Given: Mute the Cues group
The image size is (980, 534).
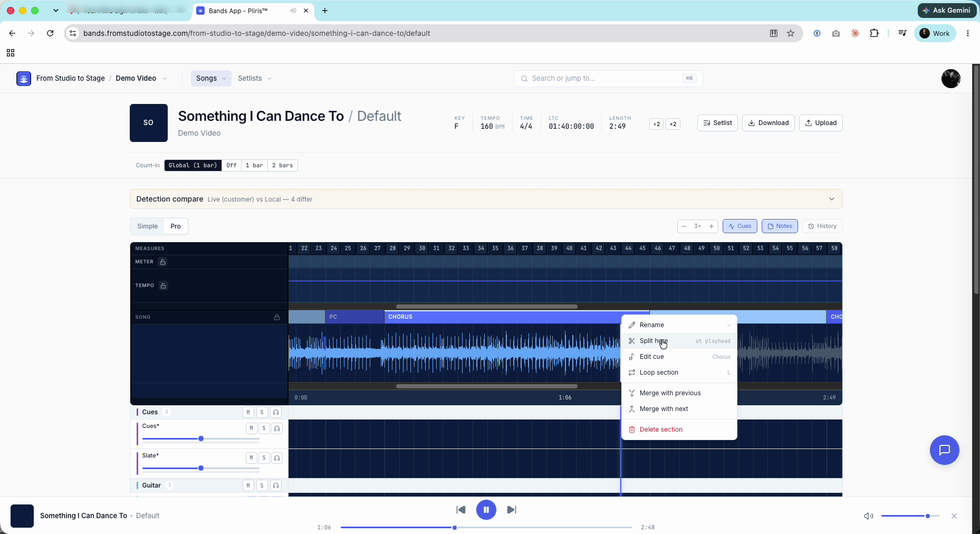Looking at the screenshot, I should pyautogui.click(x=248, y=412).
